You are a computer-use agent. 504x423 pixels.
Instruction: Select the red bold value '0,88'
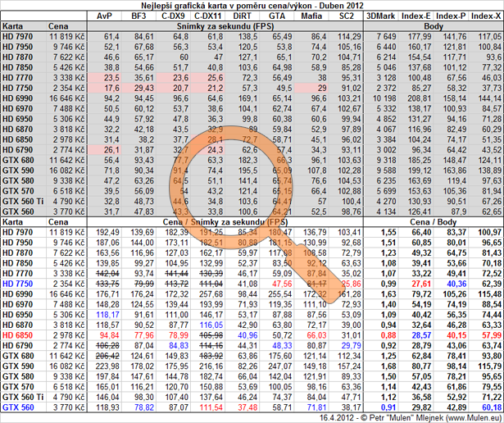tap(388, 335)
